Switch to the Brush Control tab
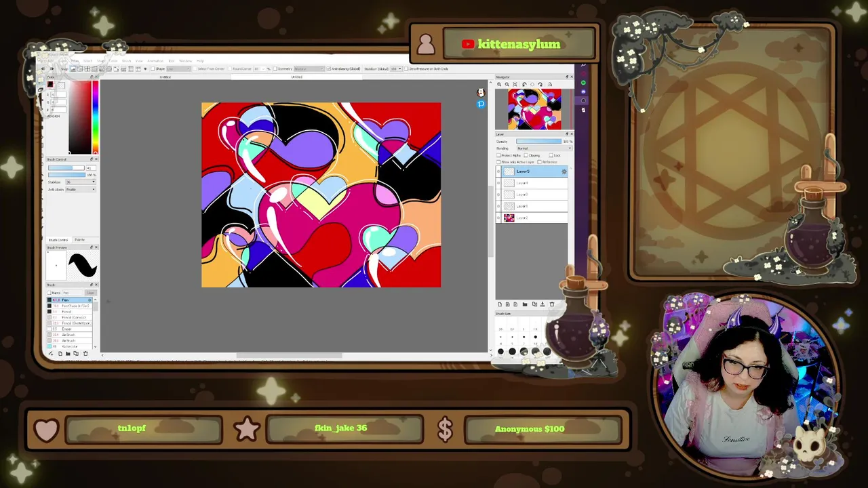The image size is (868, 488). [x=58, y=240]
